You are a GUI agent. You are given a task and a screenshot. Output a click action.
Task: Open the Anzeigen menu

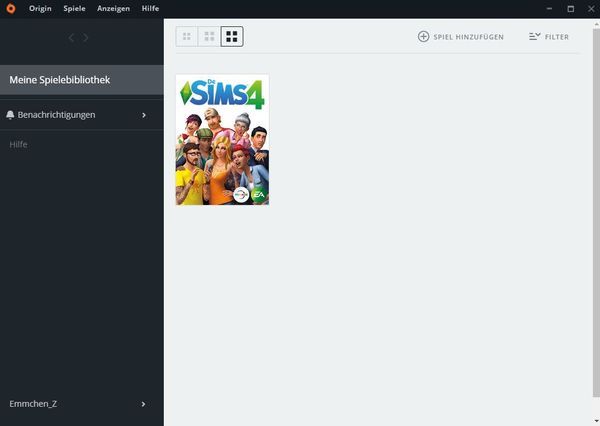[113, 8]
